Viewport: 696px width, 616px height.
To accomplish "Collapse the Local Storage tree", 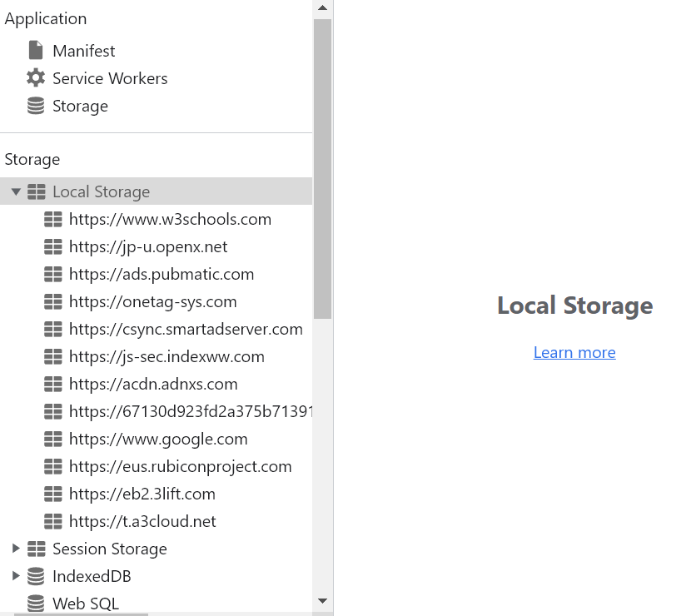I will point(16,191).
